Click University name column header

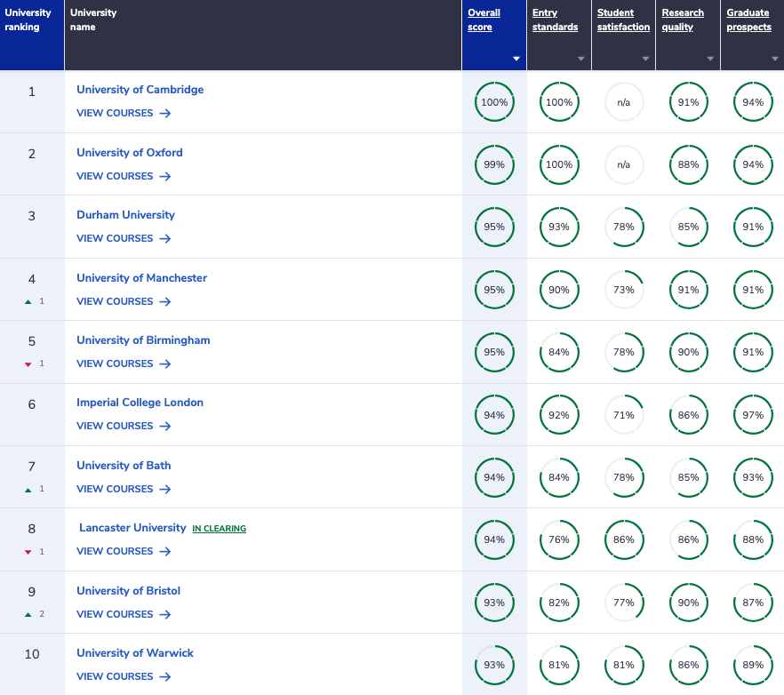click(x=263, y=35)
